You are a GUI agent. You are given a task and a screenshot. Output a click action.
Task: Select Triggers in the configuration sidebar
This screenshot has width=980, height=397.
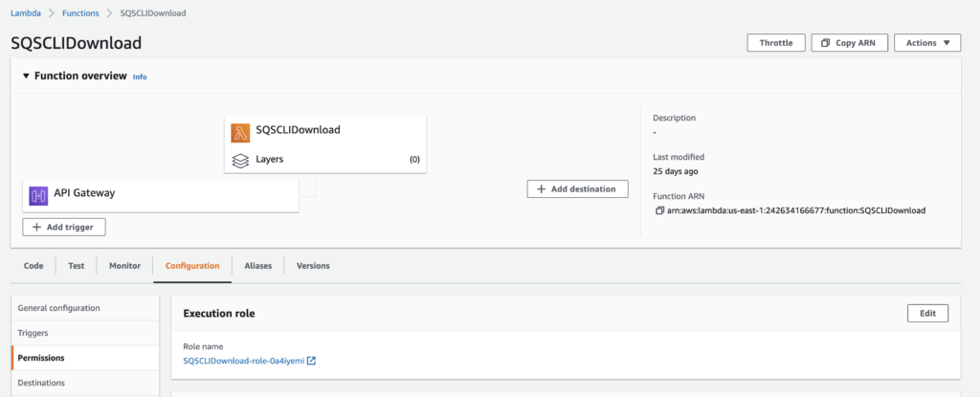tap(33, 333)
